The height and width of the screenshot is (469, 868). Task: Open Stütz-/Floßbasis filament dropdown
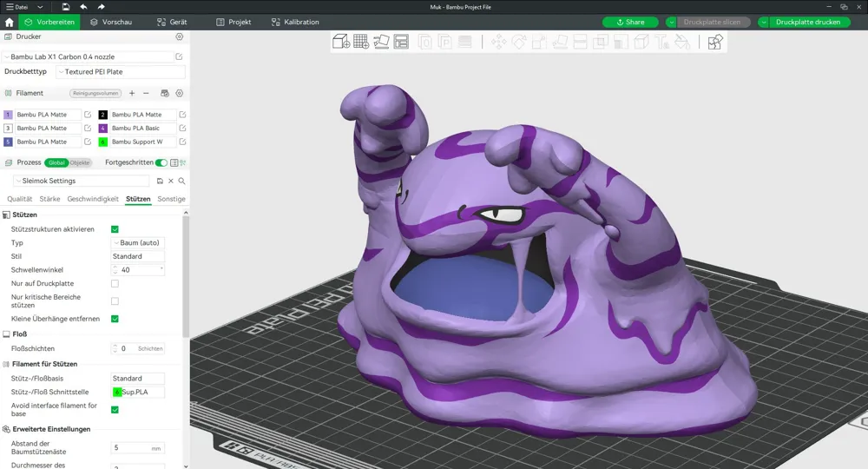click(138, 378)
